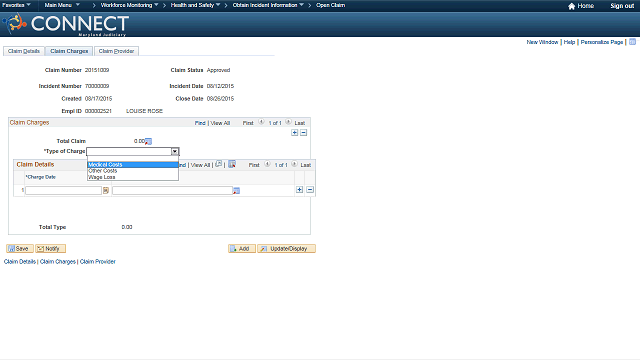Click View All in Claim Details grid

click(x=200, y=165)
